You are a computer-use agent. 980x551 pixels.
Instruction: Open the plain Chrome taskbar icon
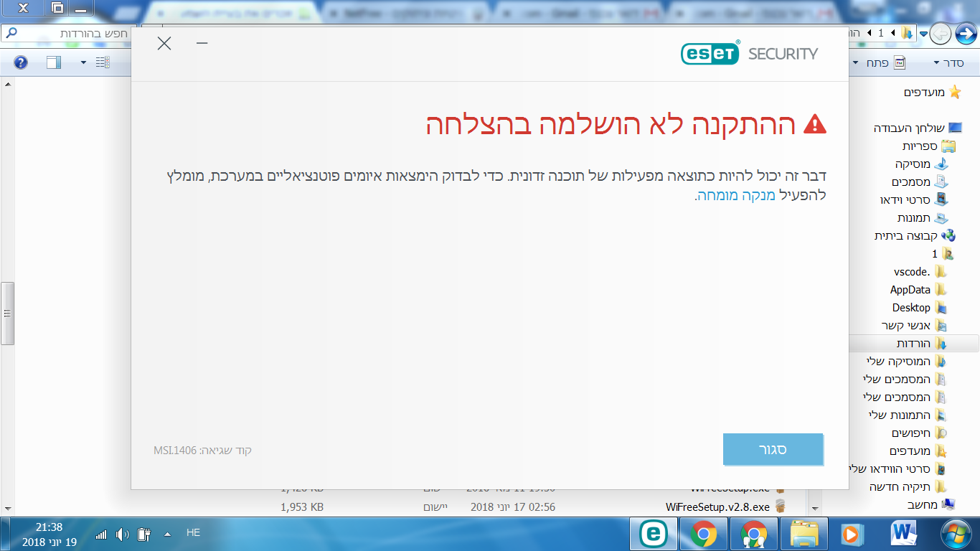[x=704, y=533]
